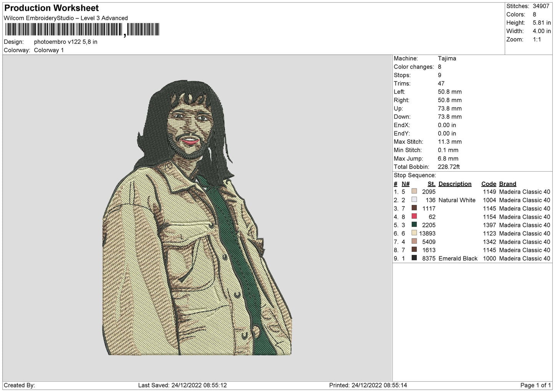Click thread code 1397
The image size is (555, 392).
(x=489, y=225)
